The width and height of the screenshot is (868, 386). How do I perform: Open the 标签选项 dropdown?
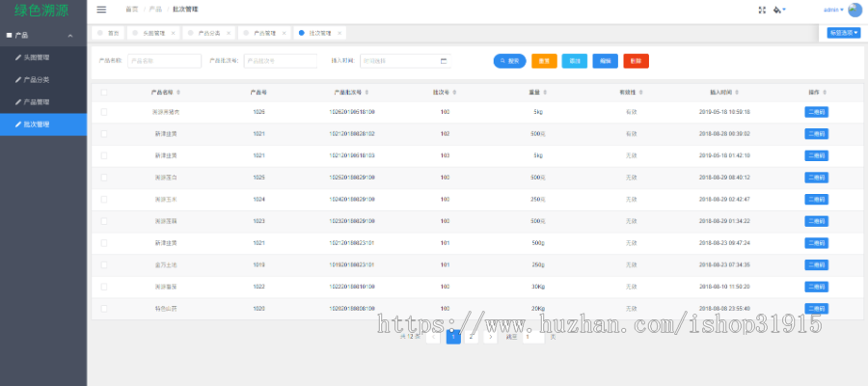tap(843, 33)
